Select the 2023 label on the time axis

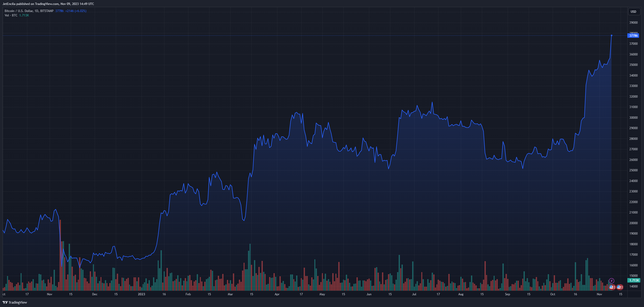pyautogui.click(x=141, y=294)
